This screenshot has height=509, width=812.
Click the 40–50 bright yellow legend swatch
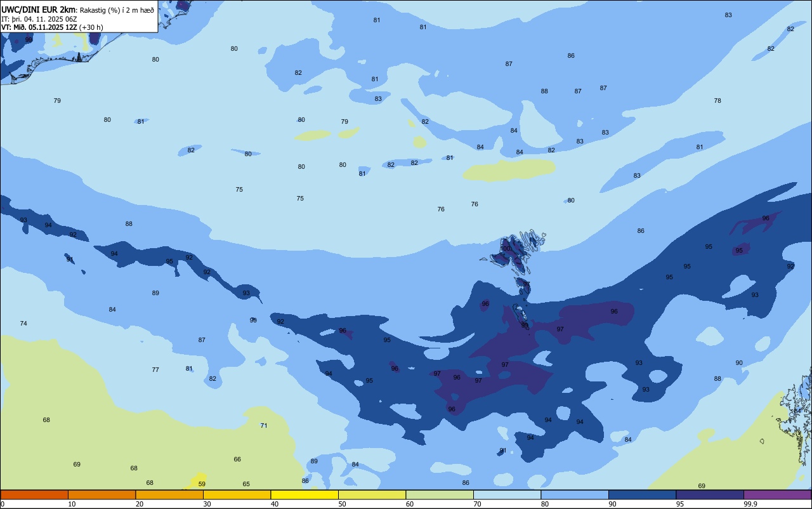pos(304,494)
